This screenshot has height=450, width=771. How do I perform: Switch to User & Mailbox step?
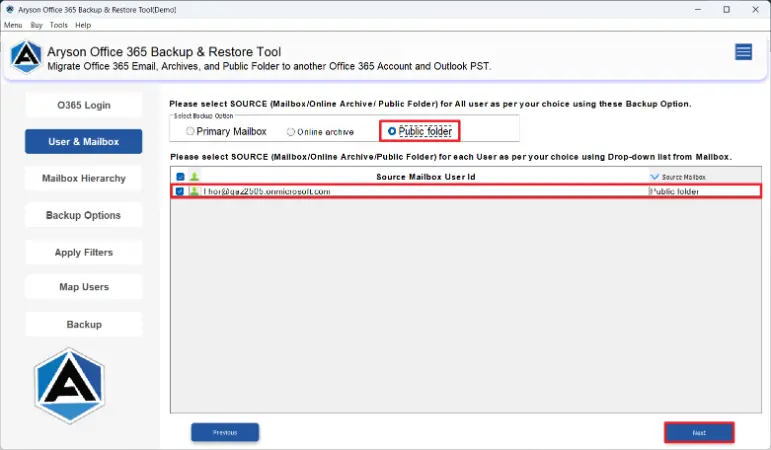coord(84,142)
